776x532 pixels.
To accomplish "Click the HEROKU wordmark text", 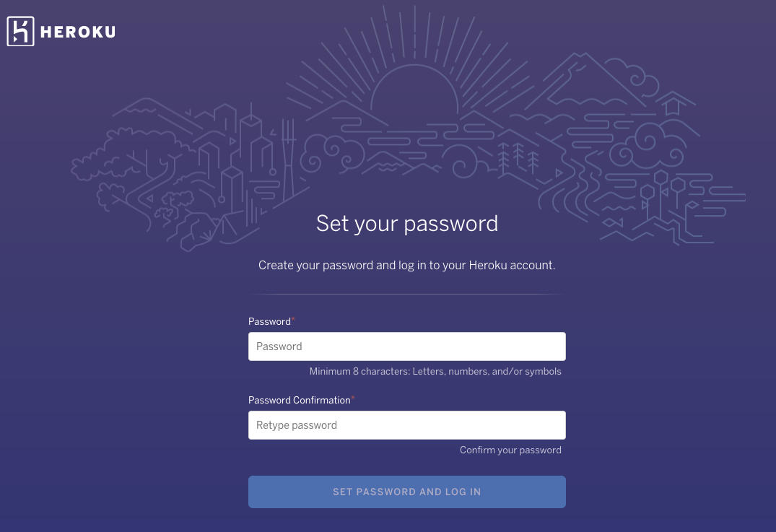I will 78,32.
